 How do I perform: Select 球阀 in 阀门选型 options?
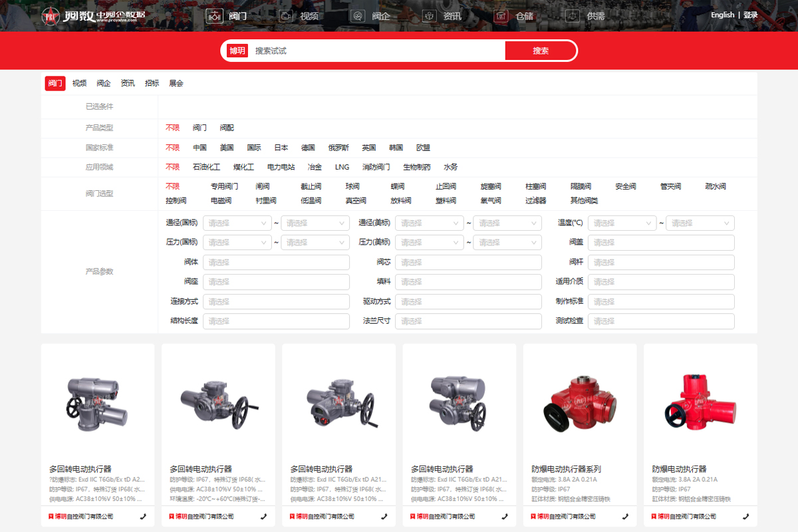352,186
